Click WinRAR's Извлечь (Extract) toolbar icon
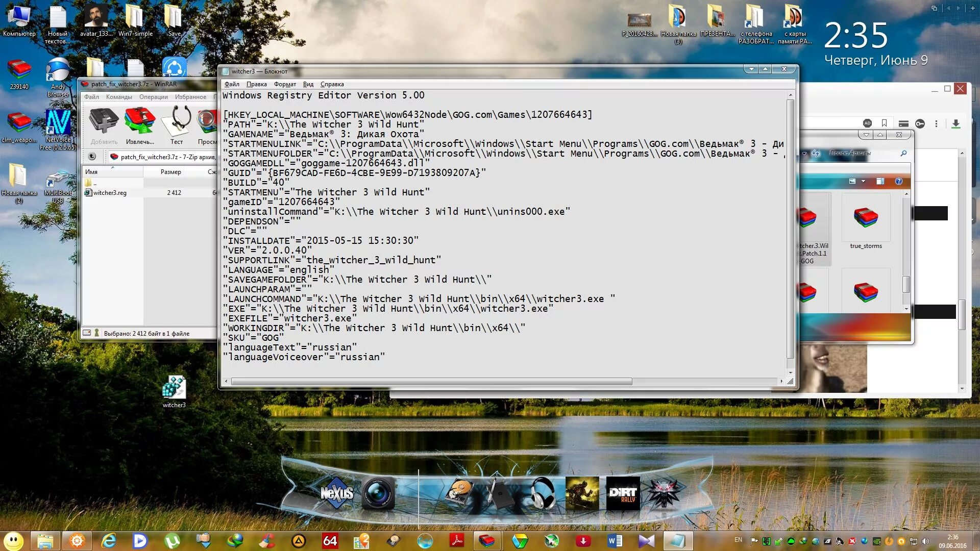 140,125
